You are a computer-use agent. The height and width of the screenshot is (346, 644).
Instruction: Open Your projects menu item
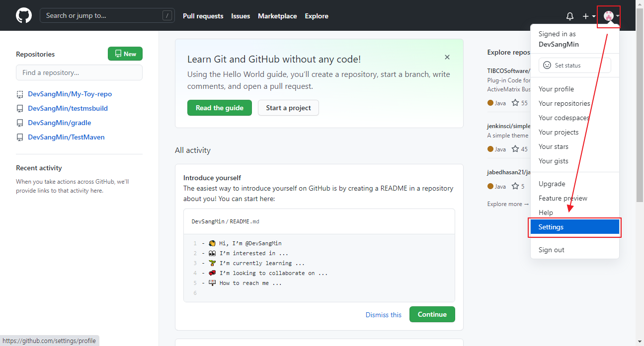pos(575,132)
